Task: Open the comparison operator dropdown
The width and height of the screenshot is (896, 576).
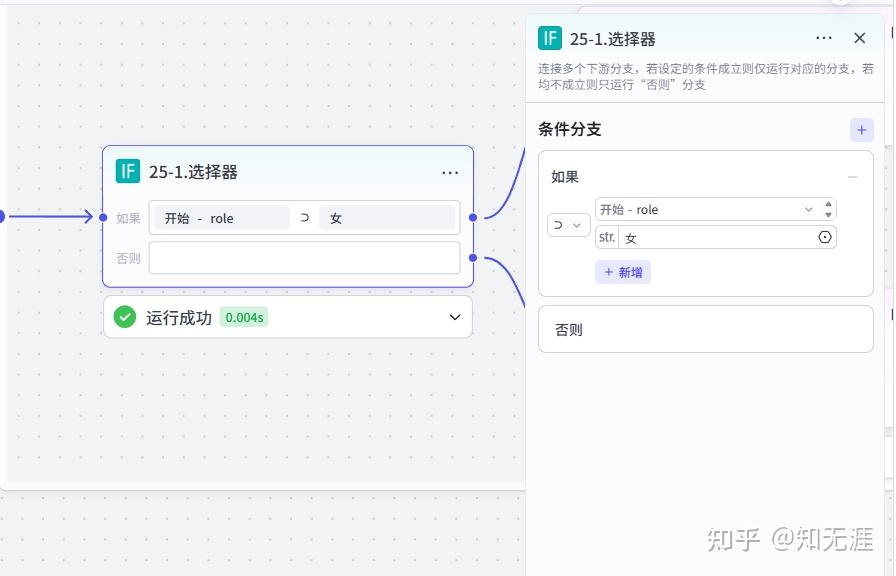Action: 569,225
